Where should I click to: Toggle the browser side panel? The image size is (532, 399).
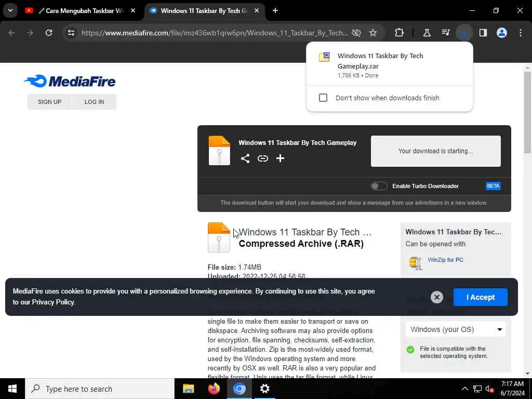point(483,33)
